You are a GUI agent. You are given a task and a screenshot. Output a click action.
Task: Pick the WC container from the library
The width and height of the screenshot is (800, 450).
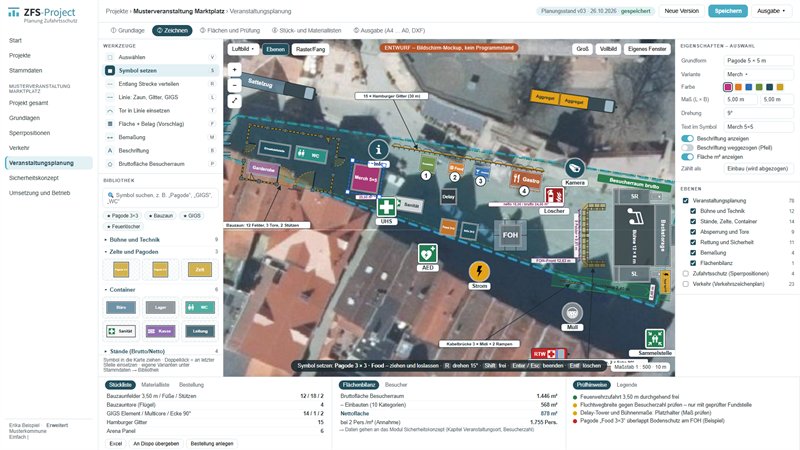click(199, 307)
